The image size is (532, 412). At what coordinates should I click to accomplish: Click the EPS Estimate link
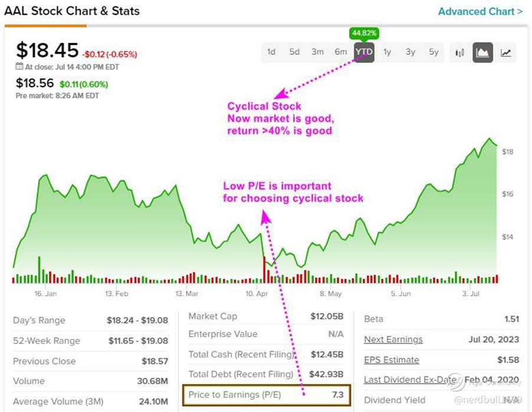click(x=391, y=360)
